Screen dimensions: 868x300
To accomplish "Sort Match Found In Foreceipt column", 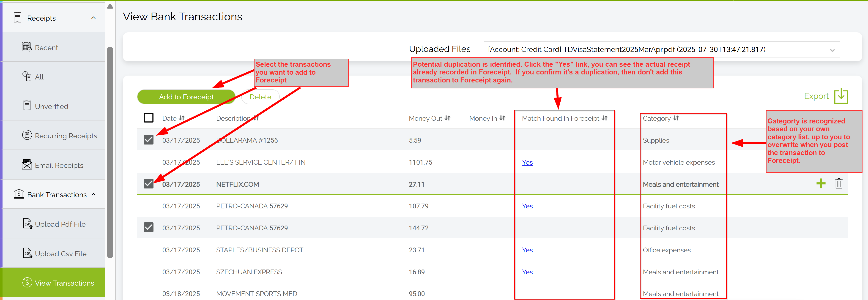I will coord(605,118).
